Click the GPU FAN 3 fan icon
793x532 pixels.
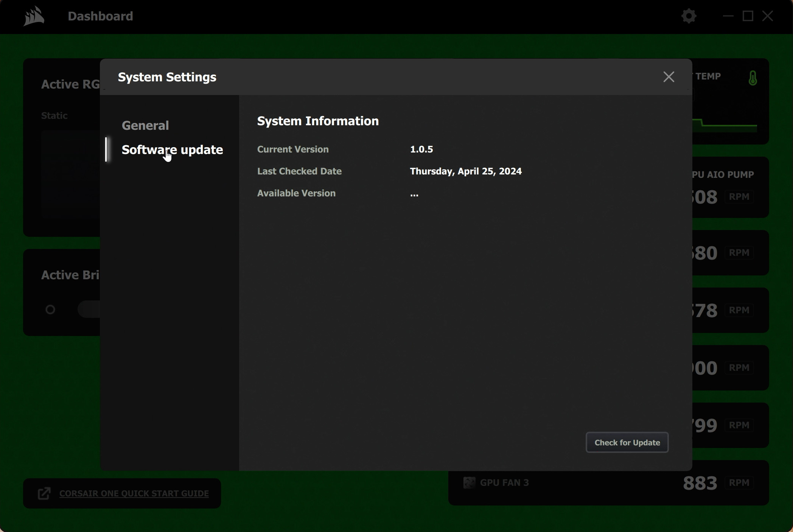(x=469, y=482)
